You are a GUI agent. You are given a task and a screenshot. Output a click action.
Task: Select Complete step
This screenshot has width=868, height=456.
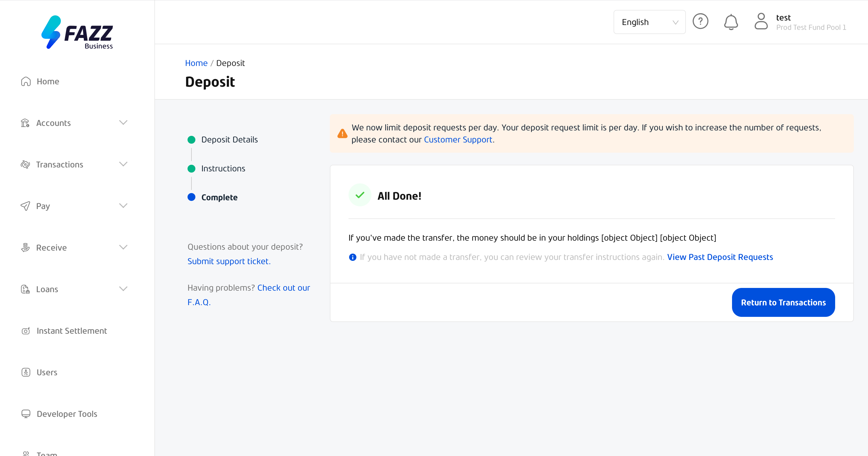pyautogui.click(x=212, y=197)
